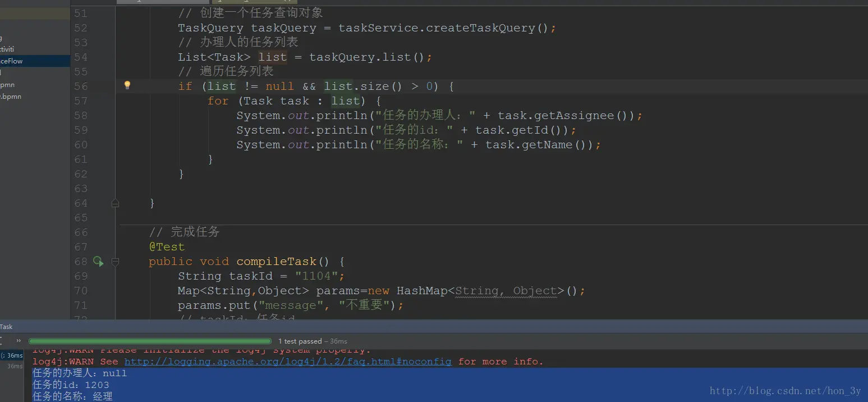Click the yellow lightbulb intention icon
The width and height of the screenshot is (868, 402).
[x=127, y=85]
